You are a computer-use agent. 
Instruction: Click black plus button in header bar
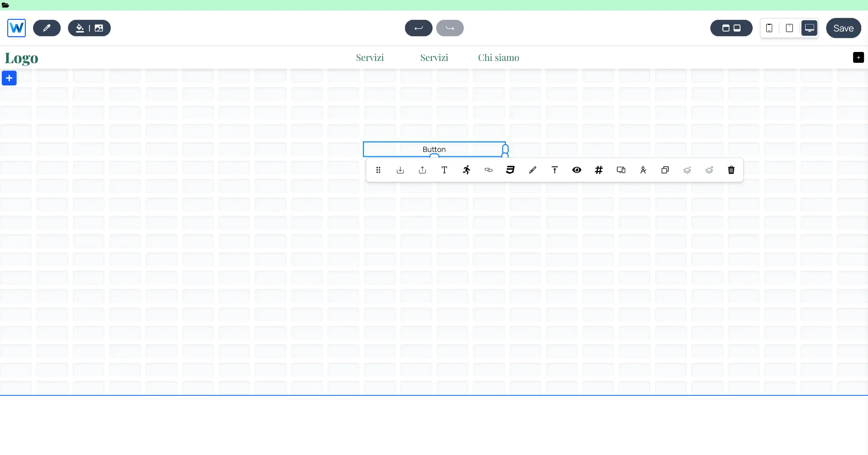858,57
